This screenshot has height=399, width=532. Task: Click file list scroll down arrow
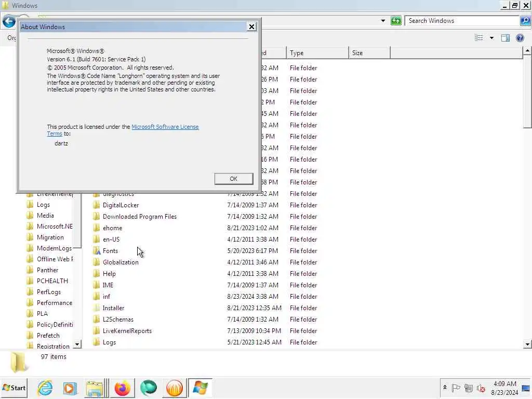click(527, 344)
